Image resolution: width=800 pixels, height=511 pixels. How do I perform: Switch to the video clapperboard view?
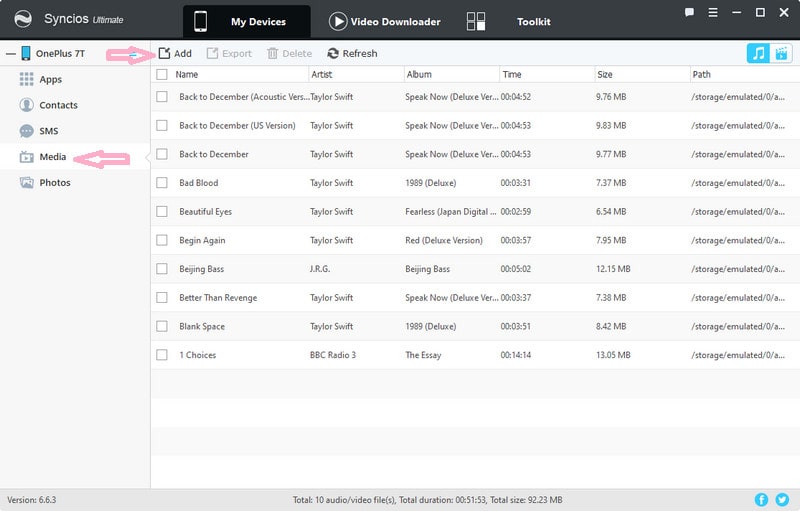[781, 53]
